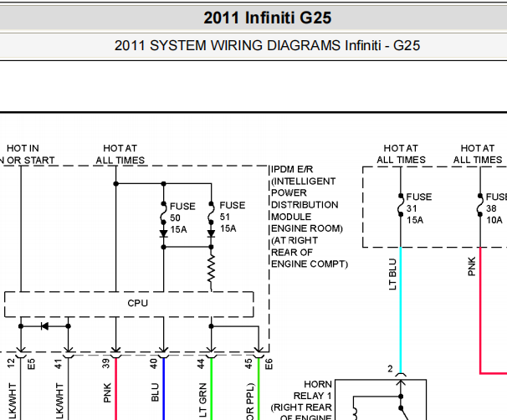Click connector pin number "39"
The image size is (507, 420).
[x=106, y=363]
